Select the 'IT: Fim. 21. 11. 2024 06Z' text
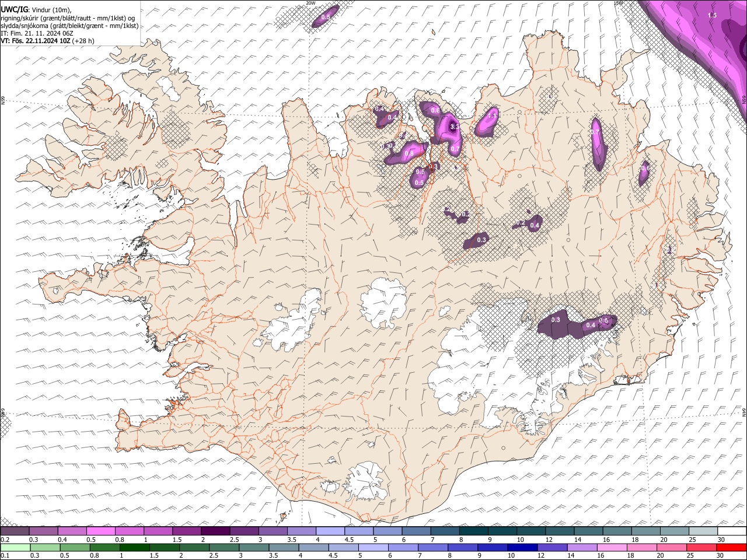The width and height of the screenshot is (747, 560). coord(37,33)
